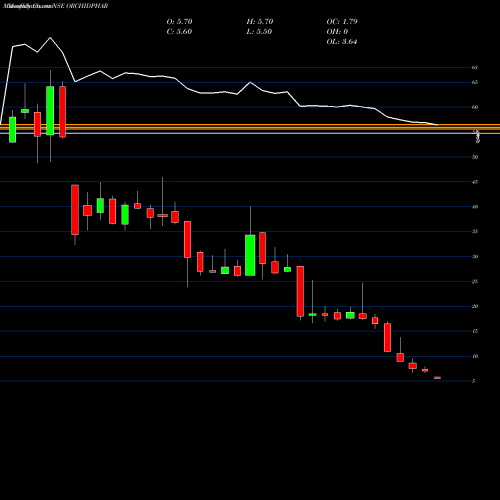Image resolution: width=500 pixels, height=500 pixels.
Task: Click the 10 price axis label
Action: click(x=475, y=356)
